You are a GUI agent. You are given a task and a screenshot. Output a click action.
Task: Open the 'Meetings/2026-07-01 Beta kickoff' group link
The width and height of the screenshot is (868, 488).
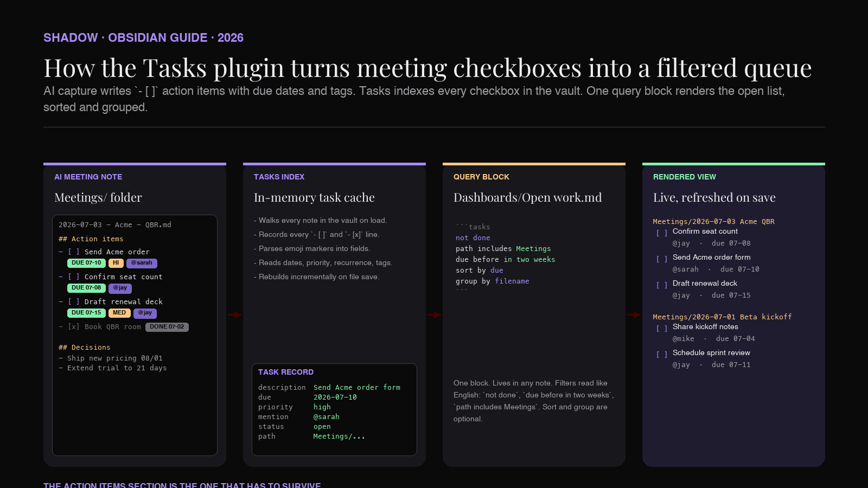722,317
